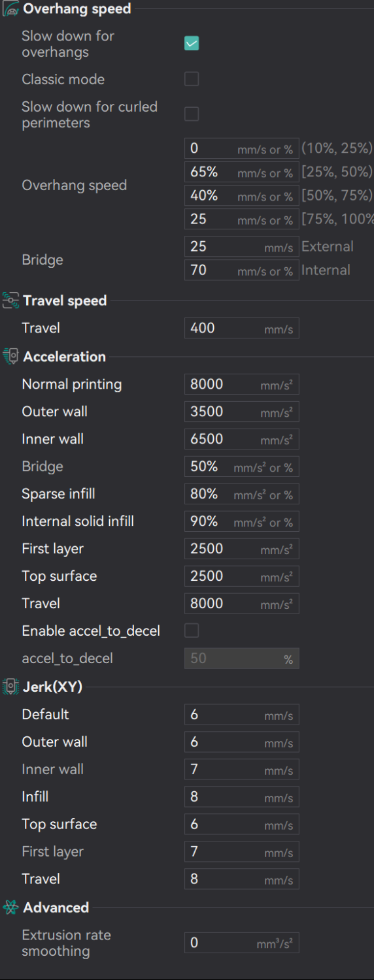Viewport: 374px width, 980px height.
Task: Click the Overhang speed 65% field
Action: [x=242, y=172]
